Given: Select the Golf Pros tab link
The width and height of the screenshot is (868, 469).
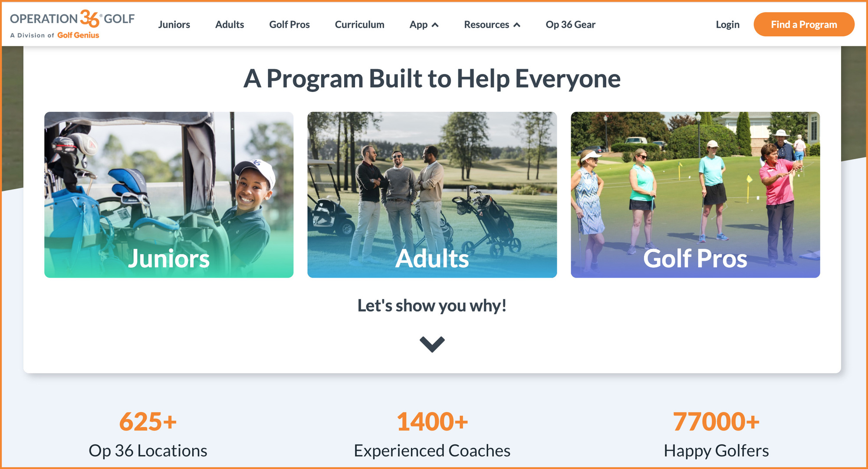Looking at the screenshot, I should (x=289, y=24).
